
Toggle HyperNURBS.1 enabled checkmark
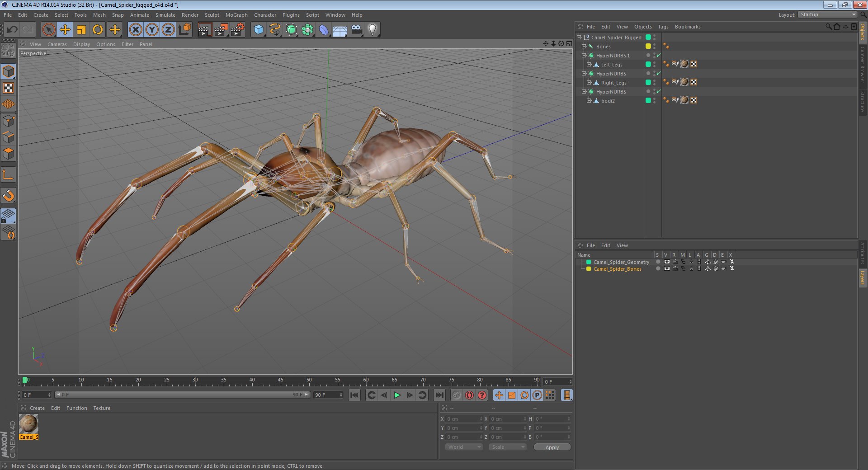coord(659,56)
